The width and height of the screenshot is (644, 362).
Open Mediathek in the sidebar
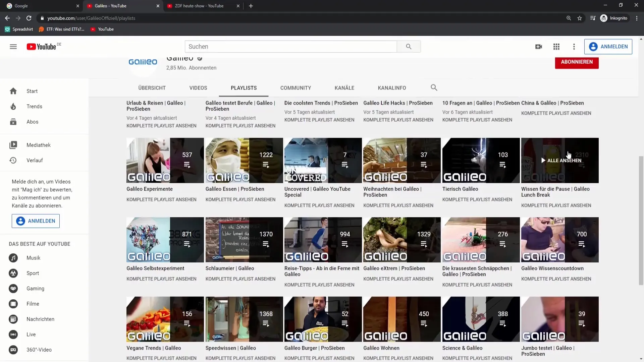44,145
